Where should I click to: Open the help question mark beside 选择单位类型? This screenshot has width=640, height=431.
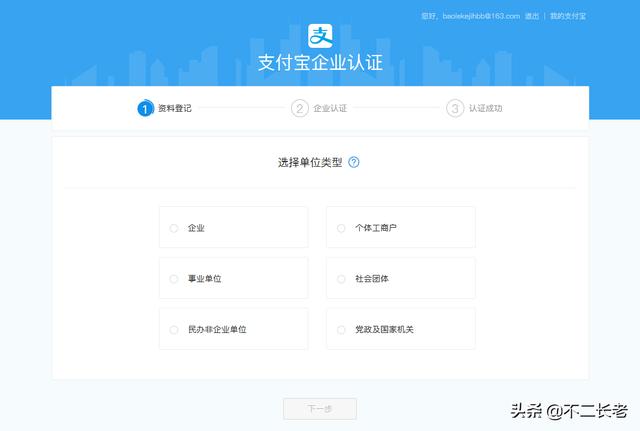point(354,162)
